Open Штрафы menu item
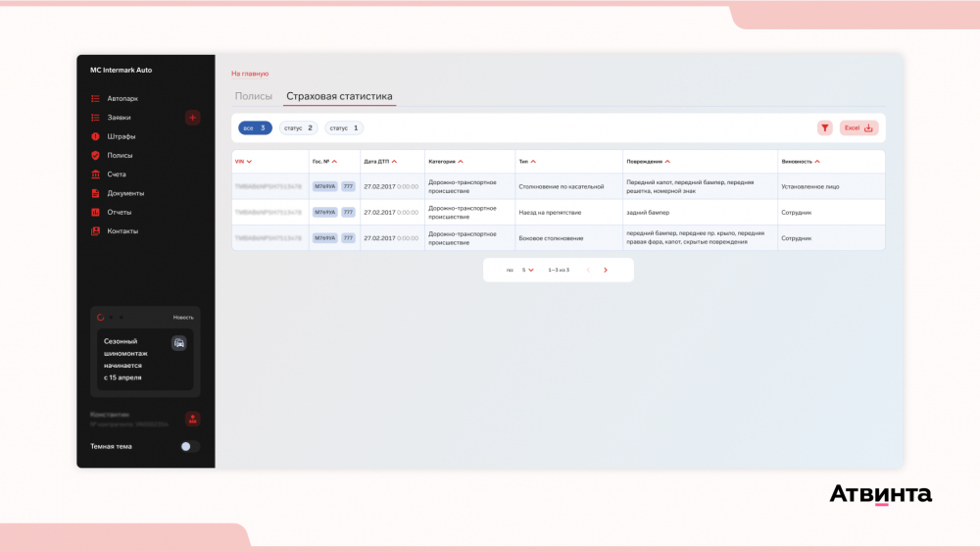The width and height of the screenshot is (980, 552). tap(122, 136)
